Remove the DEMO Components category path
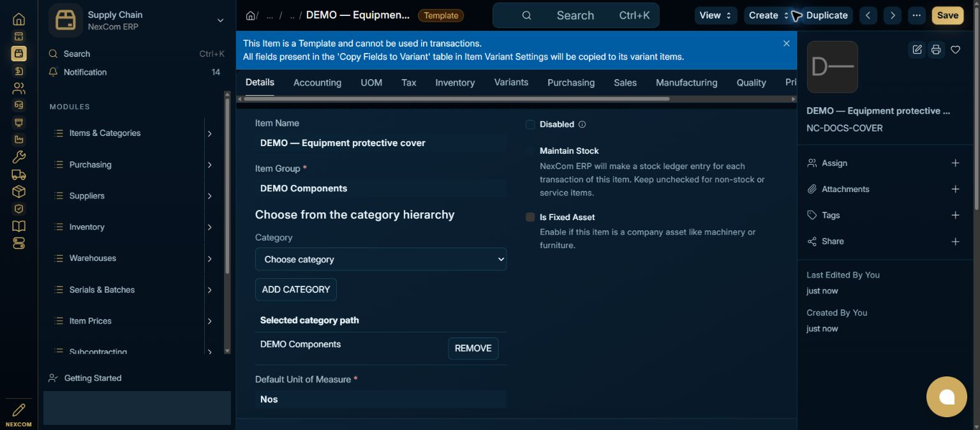The width and height of the screenshot is (980, 430). pyautogui.click(x=473, y=348)
